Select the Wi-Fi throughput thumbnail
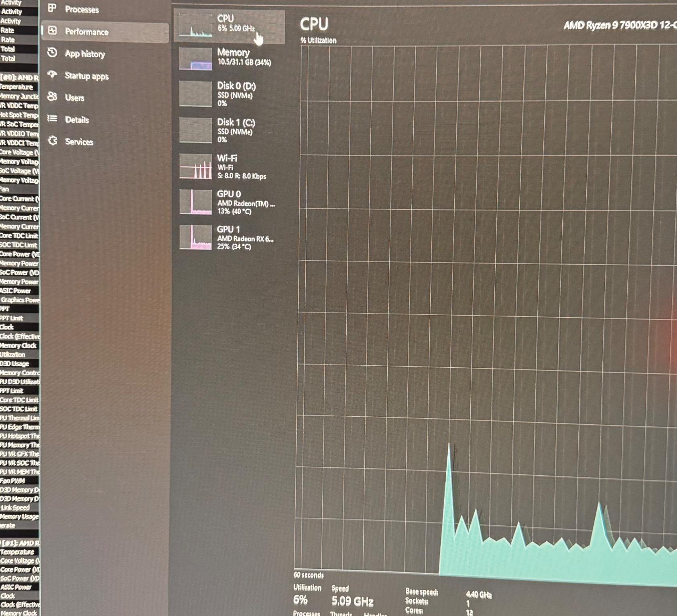Screen dimensions: 677x616 [195, 166]
